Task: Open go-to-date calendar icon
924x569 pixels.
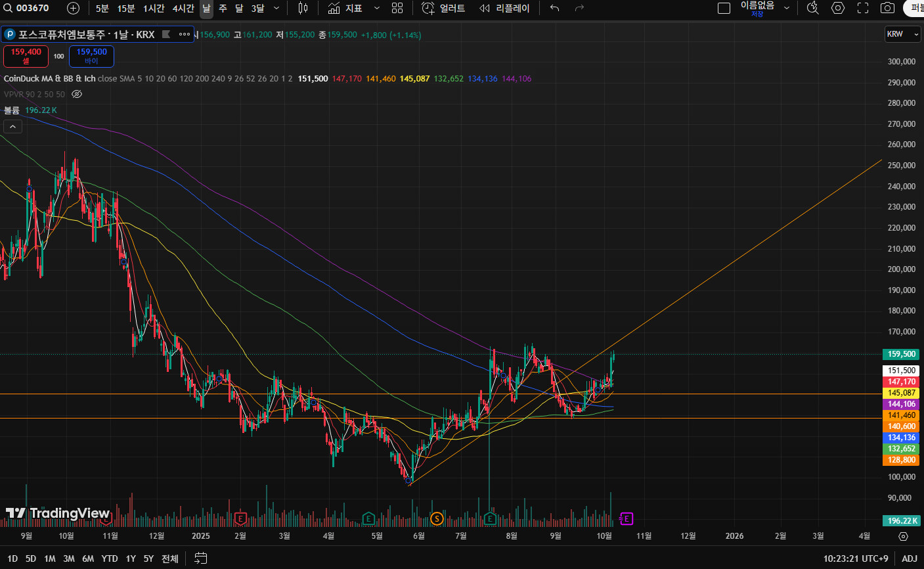Action: pos(201,558)
